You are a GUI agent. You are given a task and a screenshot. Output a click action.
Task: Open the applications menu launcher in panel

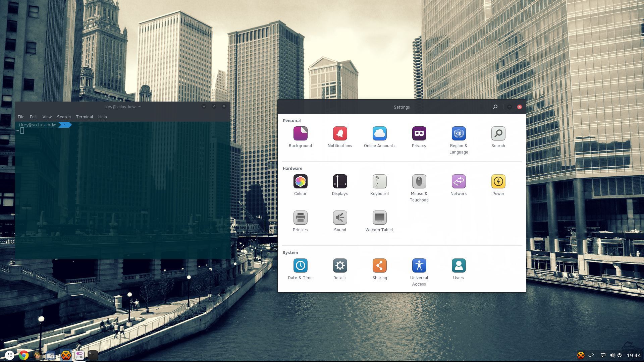coord(10,355)
